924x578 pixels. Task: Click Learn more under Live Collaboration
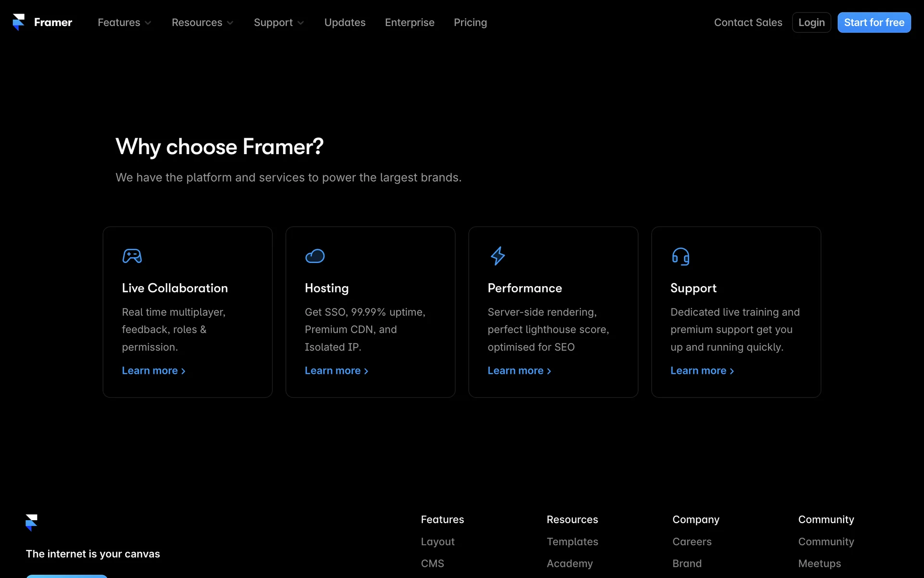coord(154,370)
